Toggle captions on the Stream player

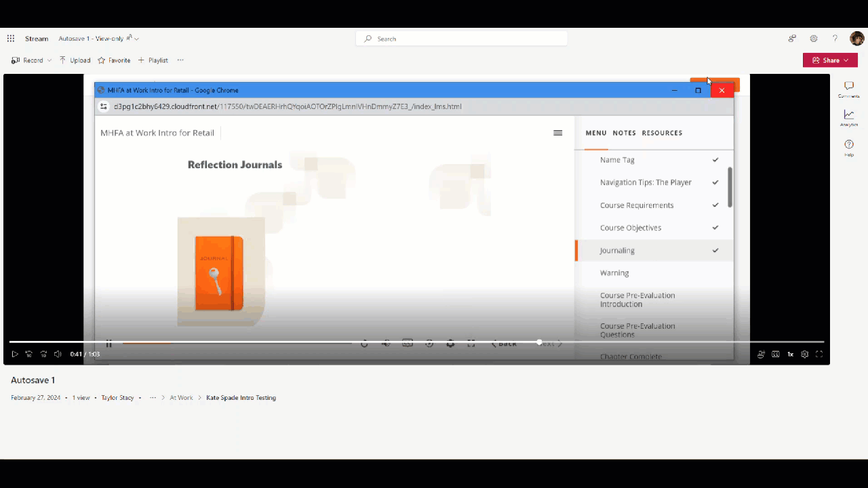[776, 354]
